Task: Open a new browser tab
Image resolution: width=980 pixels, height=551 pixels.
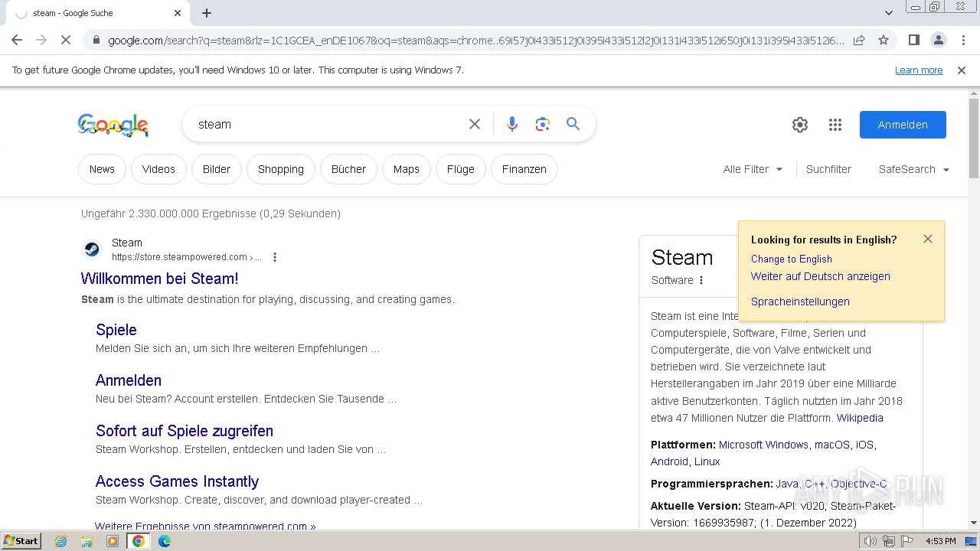Action: pyautogui.click(x=207, y=13)
